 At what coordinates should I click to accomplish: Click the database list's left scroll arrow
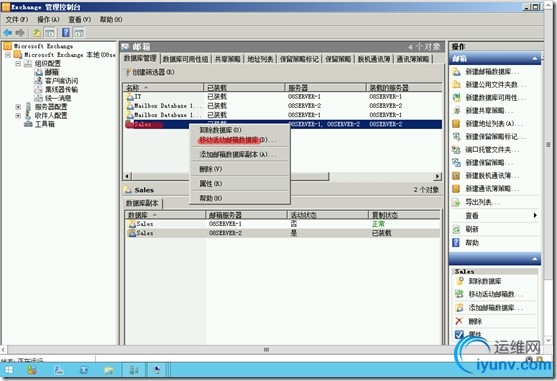click(128, 176)
